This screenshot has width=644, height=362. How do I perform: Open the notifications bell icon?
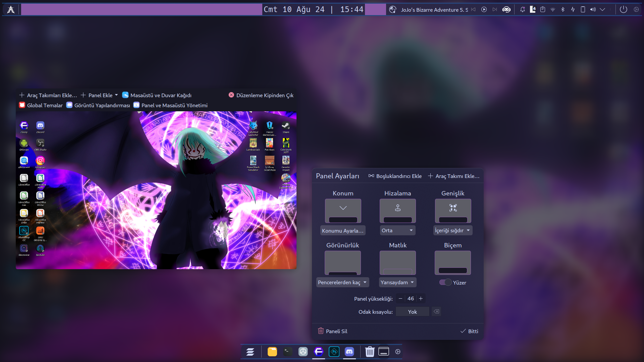522,9
